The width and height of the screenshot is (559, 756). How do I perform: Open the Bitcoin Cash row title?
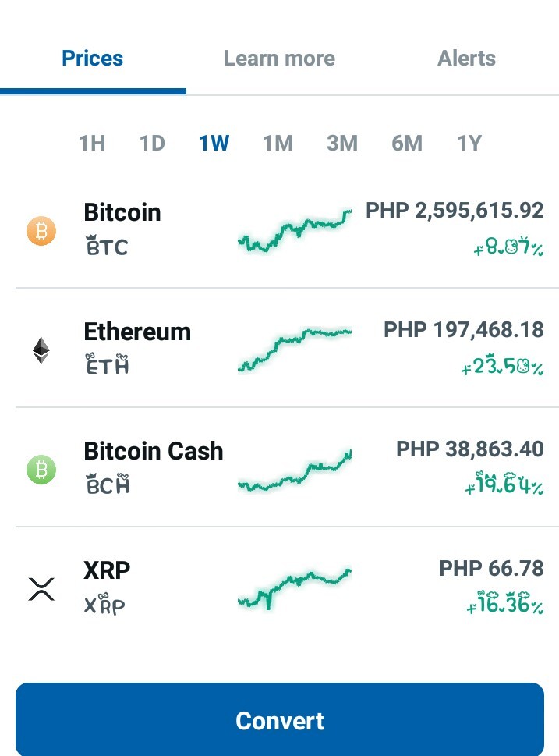(154, 451)
